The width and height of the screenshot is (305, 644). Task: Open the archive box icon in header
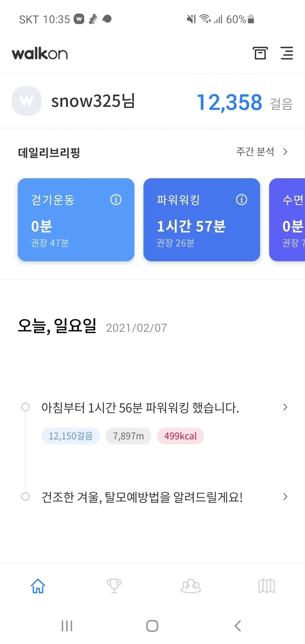point(260,53)
